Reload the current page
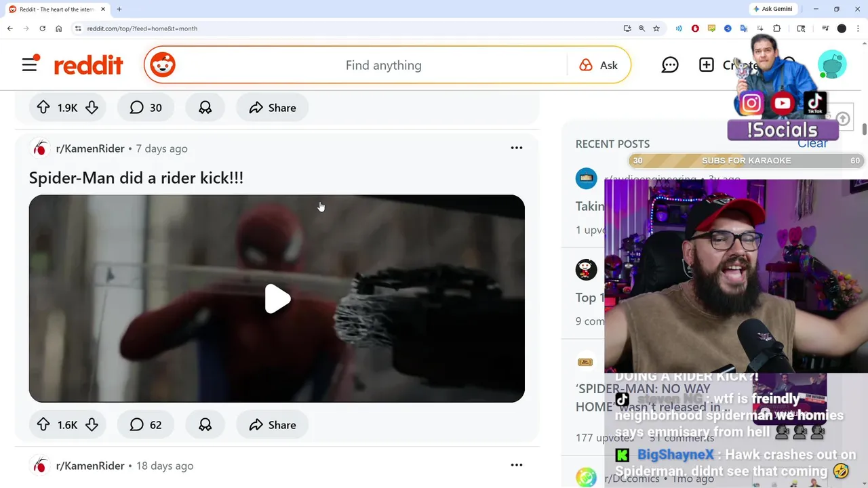Viewport: 868px width, 488px height. pos(42,28)
